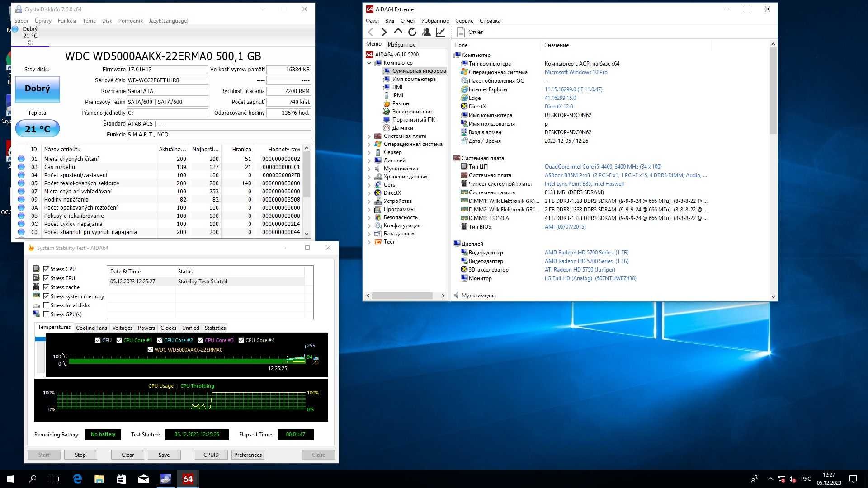868x488 pixels.
Task: Switch to Избранное tab in AIDA64
Action: point(401,45)
